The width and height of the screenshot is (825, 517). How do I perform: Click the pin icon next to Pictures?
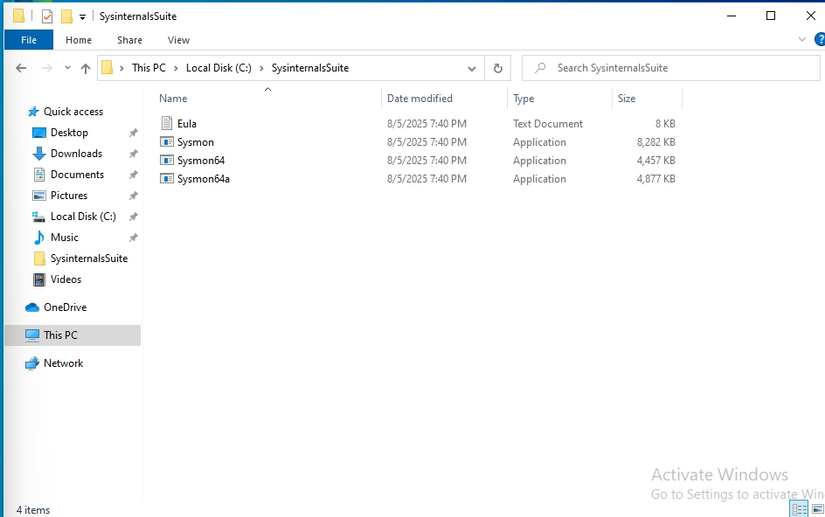coord(133,196)
